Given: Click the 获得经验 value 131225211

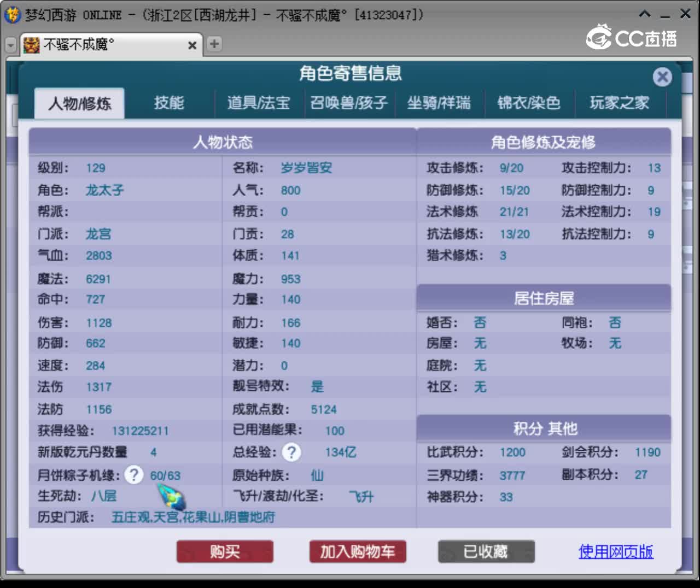Looking at the screenshot, I should 140,431.
